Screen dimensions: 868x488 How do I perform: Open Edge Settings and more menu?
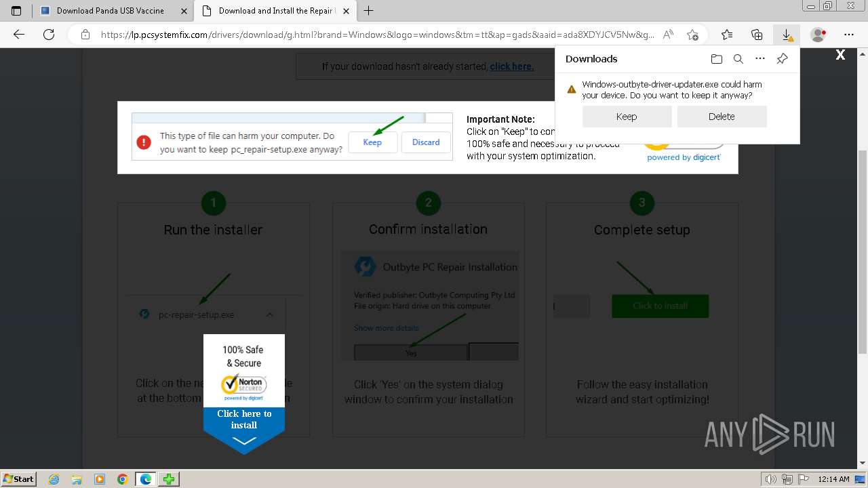[x=849, y=35]
